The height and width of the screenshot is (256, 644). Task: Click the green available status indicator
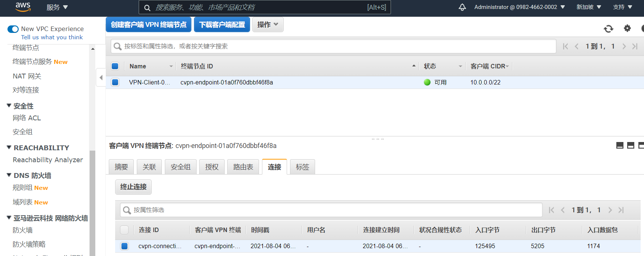click(x=427, y=82)
